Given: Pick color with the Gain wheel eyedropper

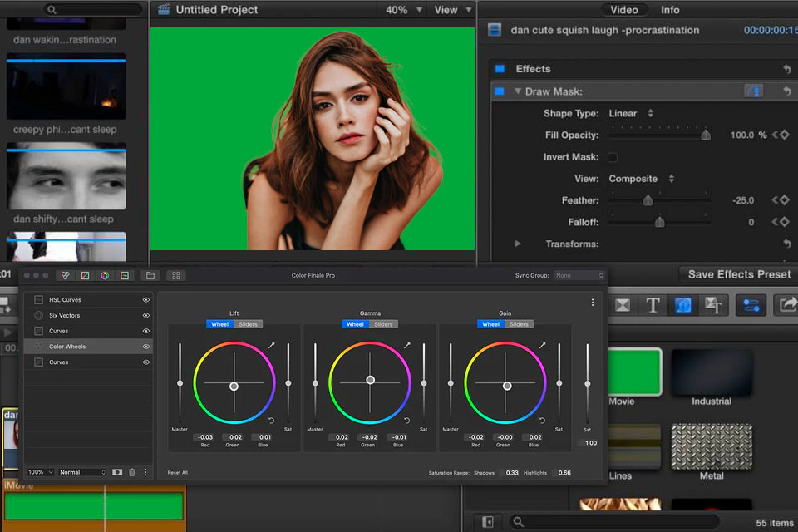Looking at the screenshot, I should (x=542, y=345).
